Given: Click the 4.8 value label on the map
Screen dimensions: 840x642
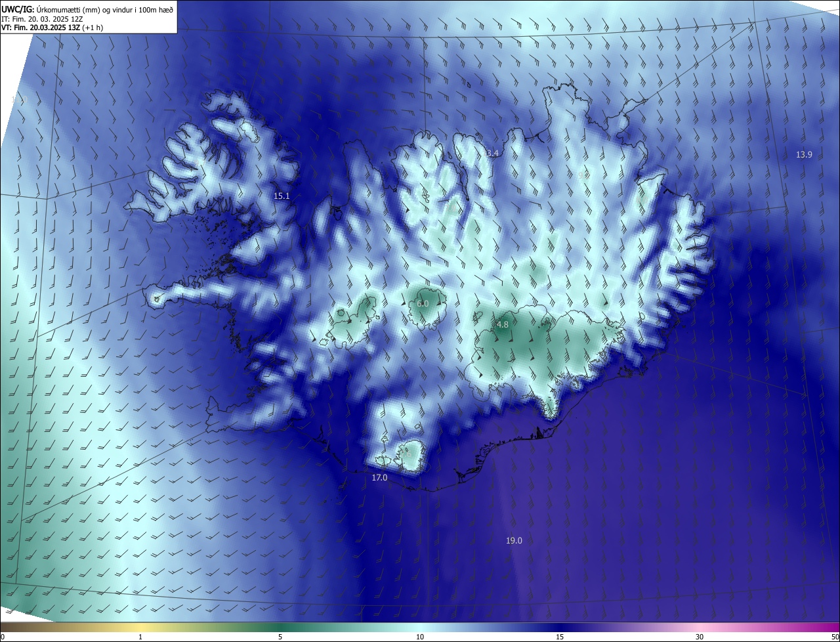Looking at the screenshot, I should pyautogui.click(x=503, y=324).
